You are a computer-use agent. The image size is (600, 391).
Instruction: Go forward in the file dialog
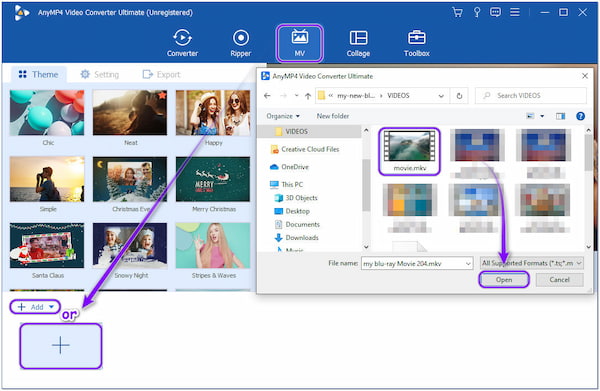pos(283,96)
